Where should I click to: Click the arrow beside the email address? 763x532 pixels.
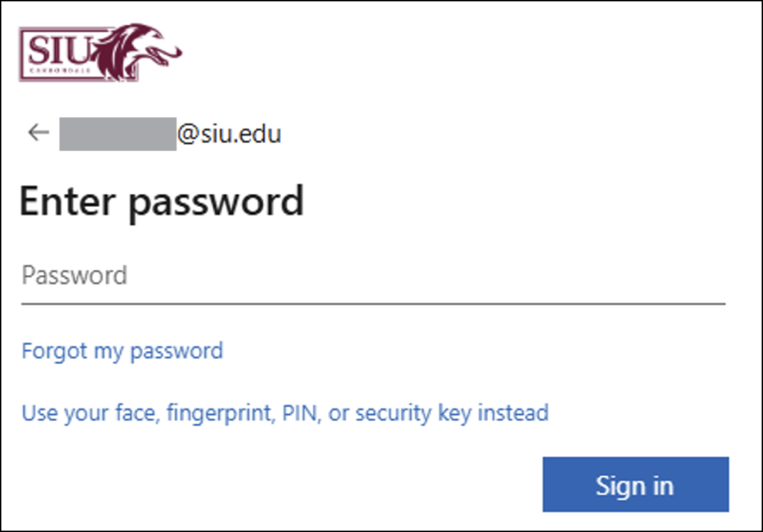point(37,132)
